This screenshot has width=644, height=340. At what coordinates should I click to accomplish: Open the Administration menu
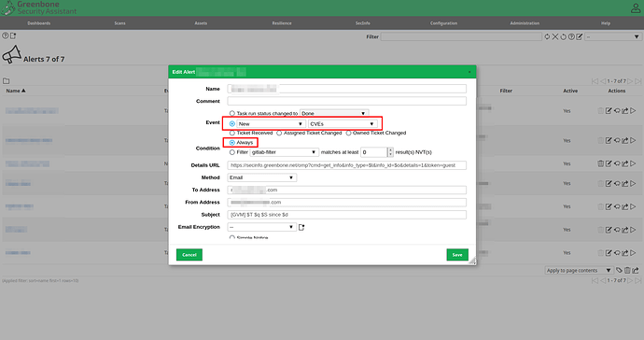click(525, 23)
